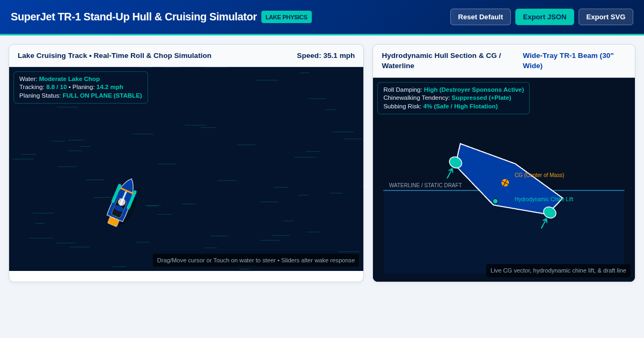Click the orange CG marker on the hull
This screenshot has height=338, width=644.
[505, 182]
